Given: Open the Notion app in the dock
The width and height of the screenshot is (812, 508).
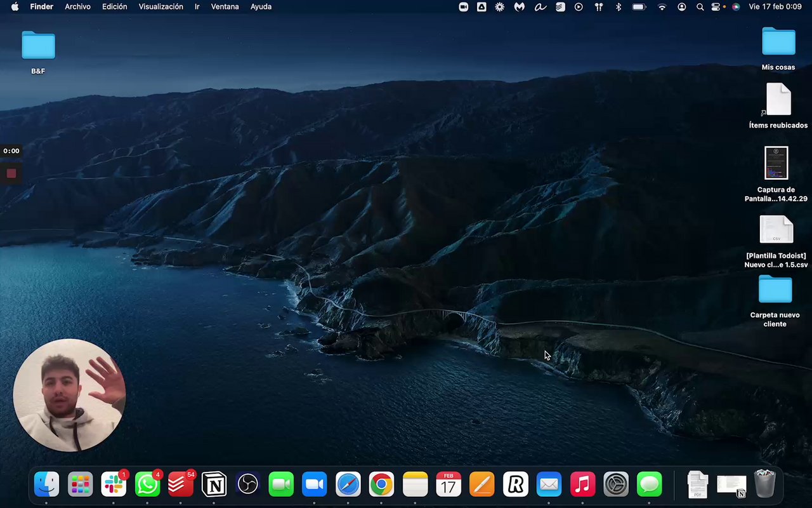Looking at the screenshot, I should [214, 485].
